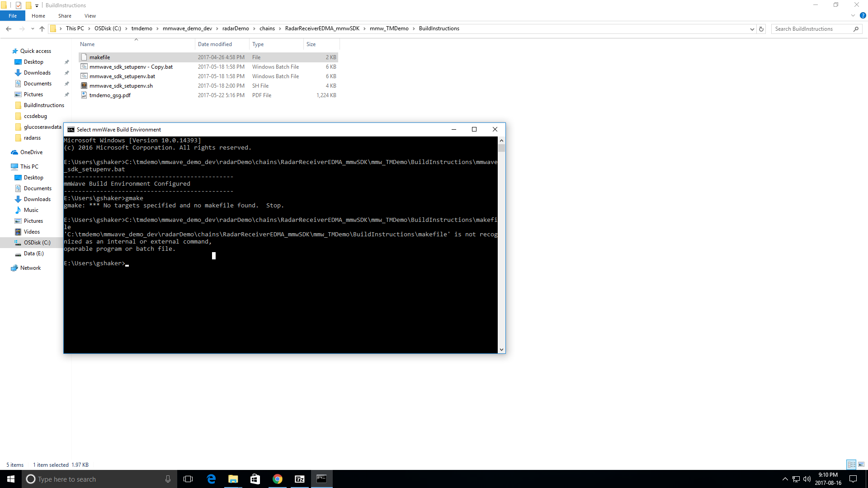Select 'mmwave_sdk_setupenv.bat' file

pos(122,76)
